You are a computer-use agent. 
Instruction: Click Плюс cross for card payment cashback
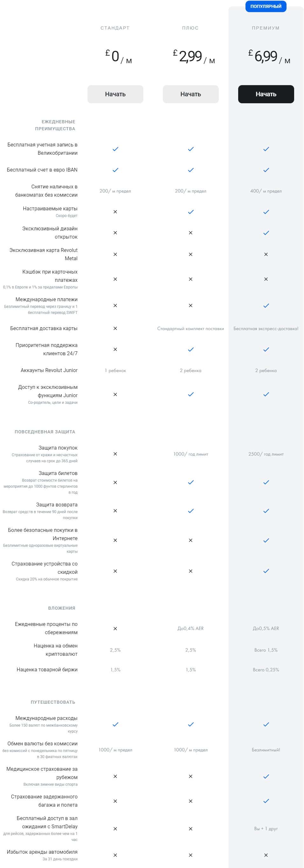point(190,279)
